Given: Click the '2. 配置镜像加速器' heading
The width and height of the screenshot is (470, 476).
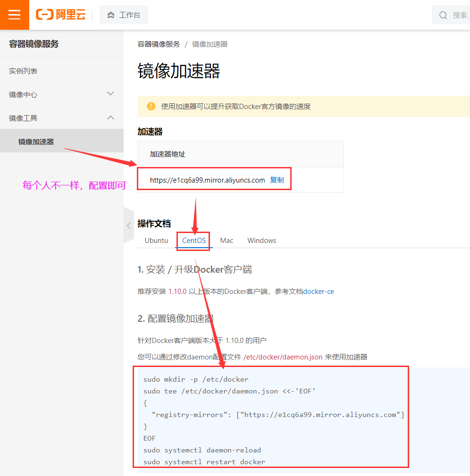Looking at the screenshot, I should tap(176, 318).
